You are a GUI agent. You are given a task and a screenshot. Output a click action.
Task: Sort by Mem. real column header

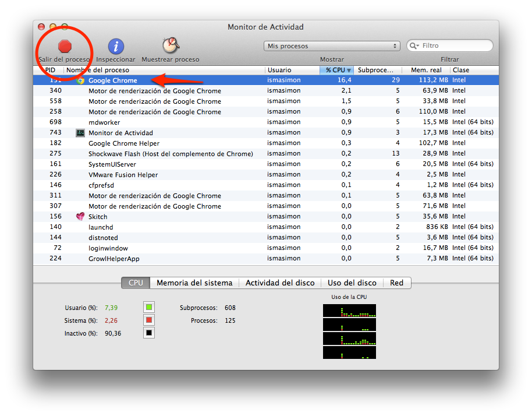click(426, 70)
